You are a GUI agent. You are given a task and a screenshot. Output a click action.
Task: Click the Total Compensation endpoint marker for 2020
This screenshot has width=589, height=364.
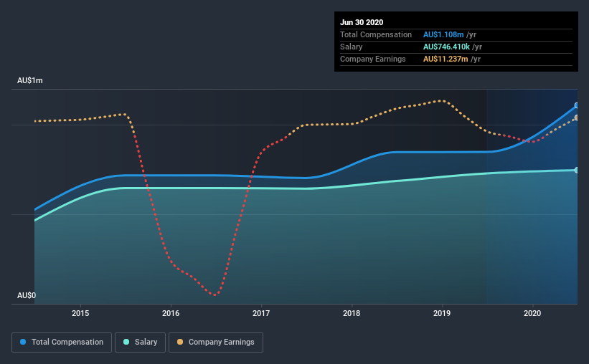tap(577, 105)
